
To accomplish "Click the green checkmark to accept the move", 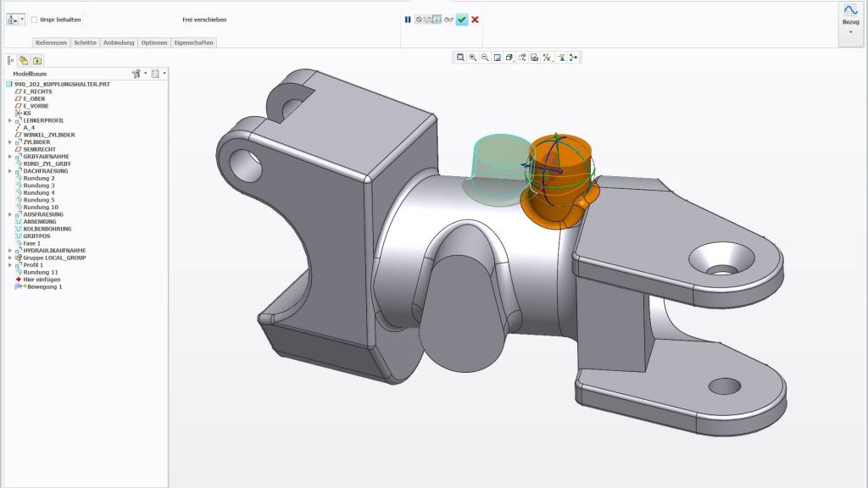I will point(461,19).
